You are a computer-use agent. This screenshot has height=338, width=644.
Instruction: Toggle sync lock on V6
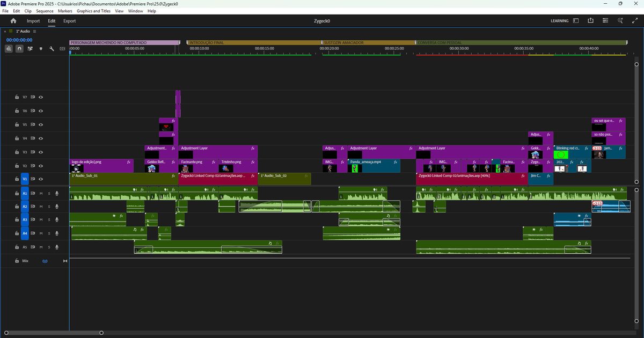33,111
